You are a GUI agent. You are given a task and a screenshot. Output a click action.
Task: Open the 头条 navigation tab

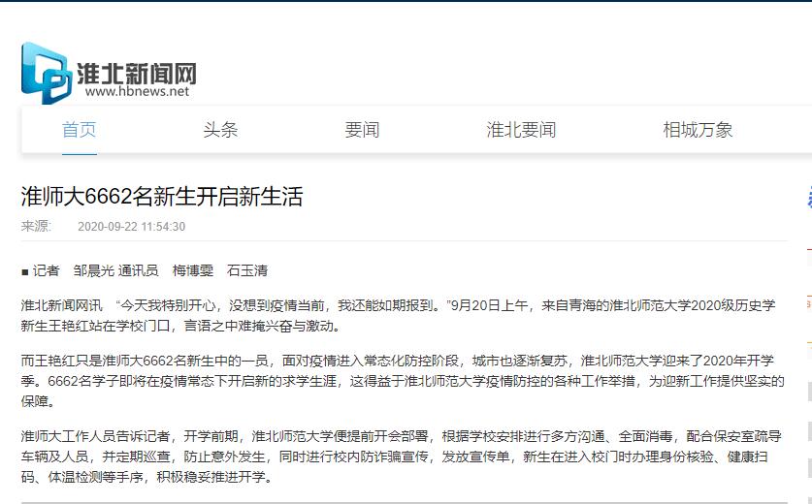(220, 130)
